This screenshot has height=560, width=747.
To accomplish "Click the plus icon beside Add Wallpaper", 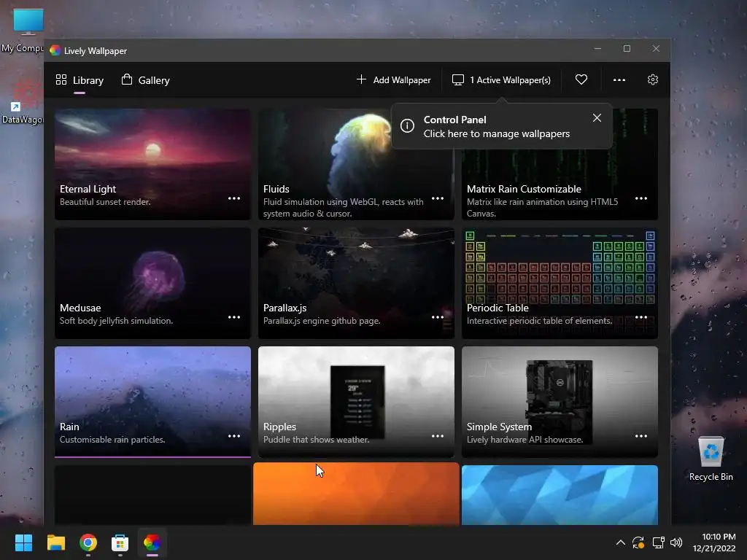I will [x=362, y=79].
